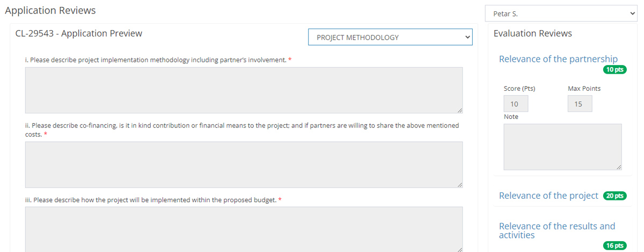Image resolution: width=644 pixels, height=252 pixels.
Task: Click the proposed budget implementation text area
Action: point(244,228)
